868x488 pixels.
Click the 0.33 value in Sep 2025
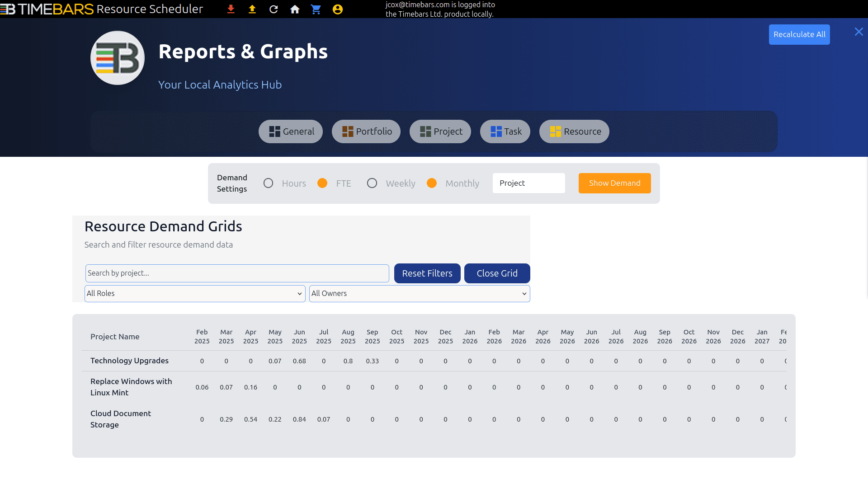pyautogui.click(x=373, y=361)
